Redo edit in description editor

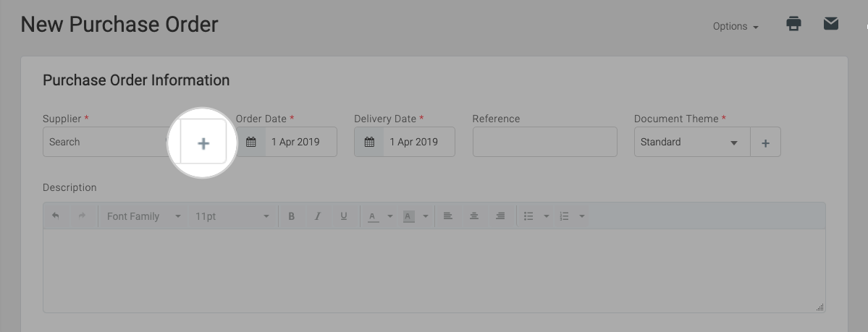click(x=82, y=216)
